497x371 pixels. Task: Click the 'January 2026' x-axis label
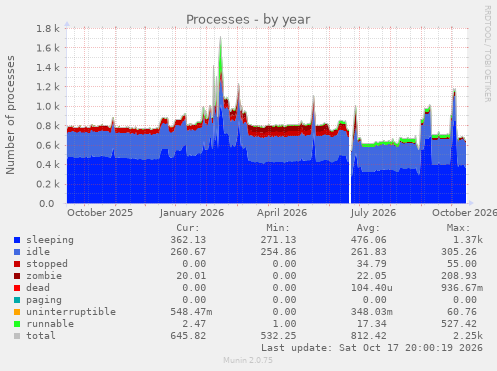(x=192, y=213)
